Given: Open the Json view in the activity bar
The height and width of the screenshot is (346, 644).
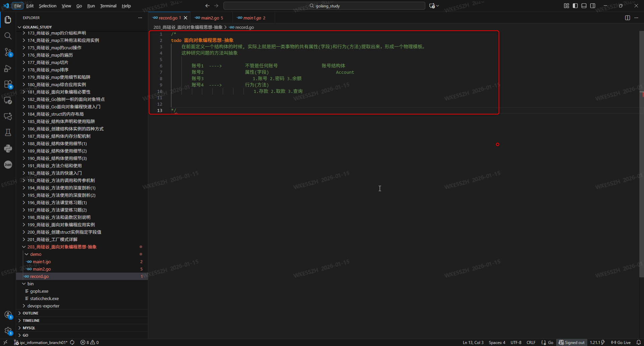Looking at the screenshot, I should point(8,165).
